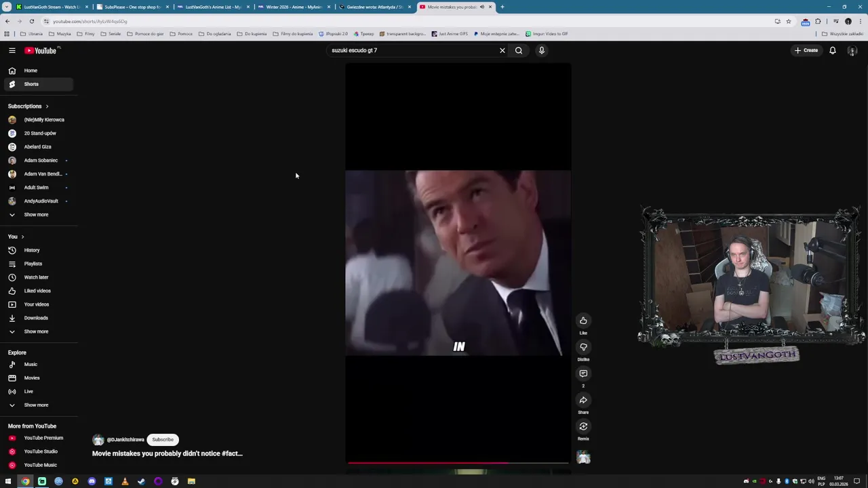Open Playlists in the sidebar
The height and width of the screenshot is (488, 868).
(x=39, y=264)
